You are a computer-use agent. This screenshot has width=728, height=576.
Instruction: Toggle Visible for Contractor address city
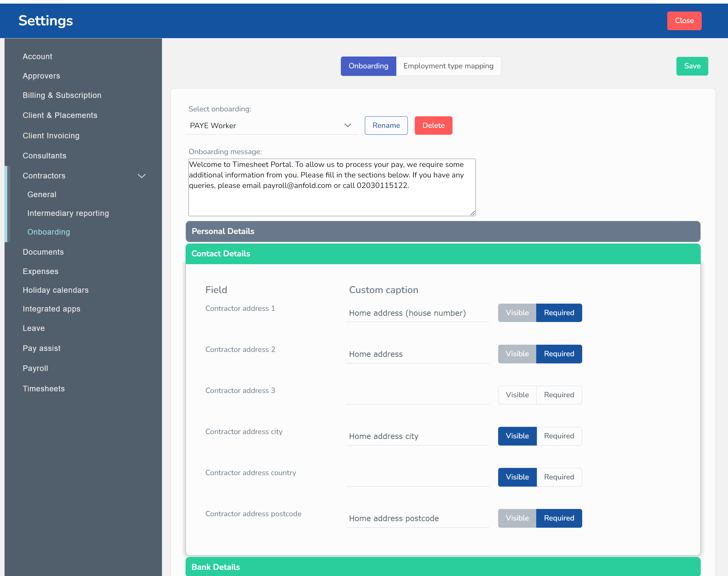tap(517, 436)
